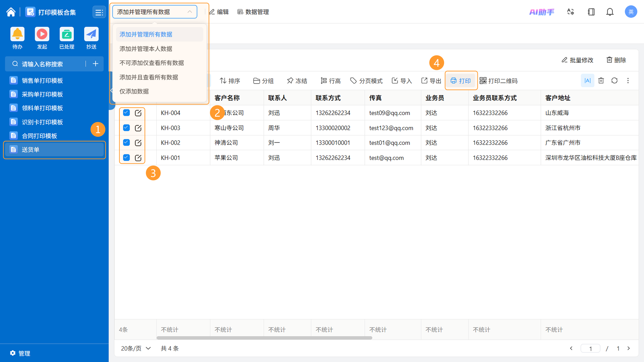This screenshot has width=644, height=362.
Task: Go to the previous page arrow
Action: click(x=571, y=348)
